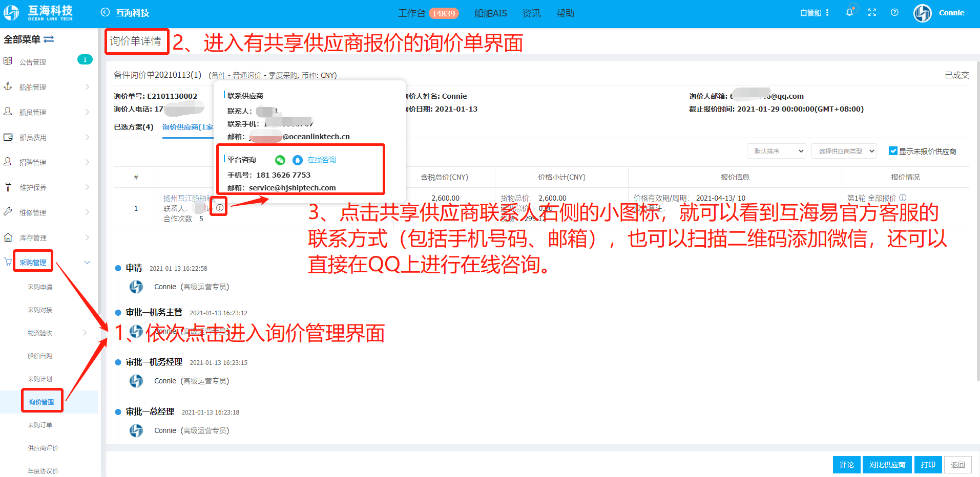Open 询价管理 submenu item
This screenshot has height=477, width=980.
click(x=41, y=402)
